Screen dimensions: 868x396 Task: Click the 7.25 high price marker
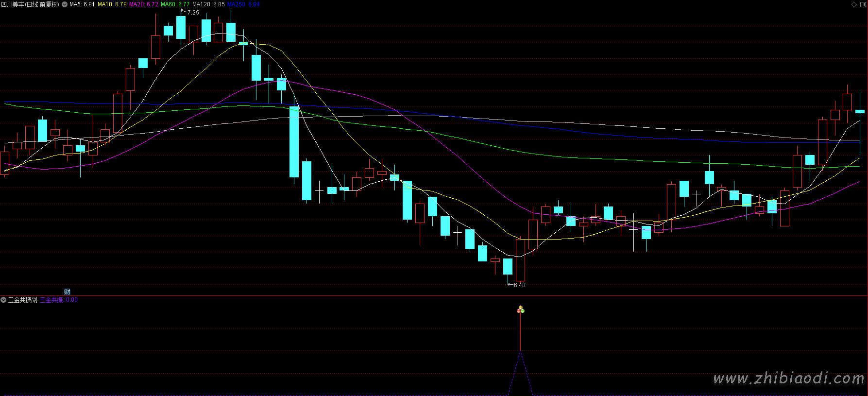pyautogui.click(x=193, y=13)
